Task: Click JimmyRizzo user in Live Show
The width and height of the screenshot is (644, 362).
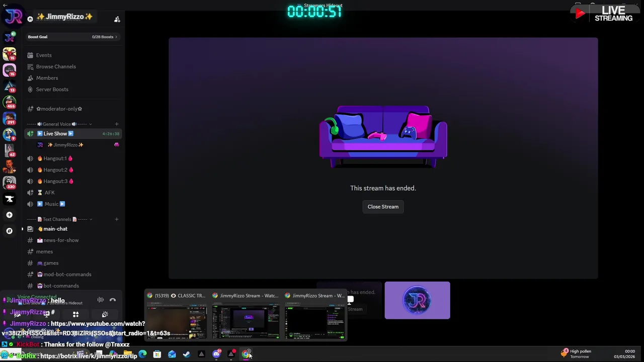Action: coord(65,145)
